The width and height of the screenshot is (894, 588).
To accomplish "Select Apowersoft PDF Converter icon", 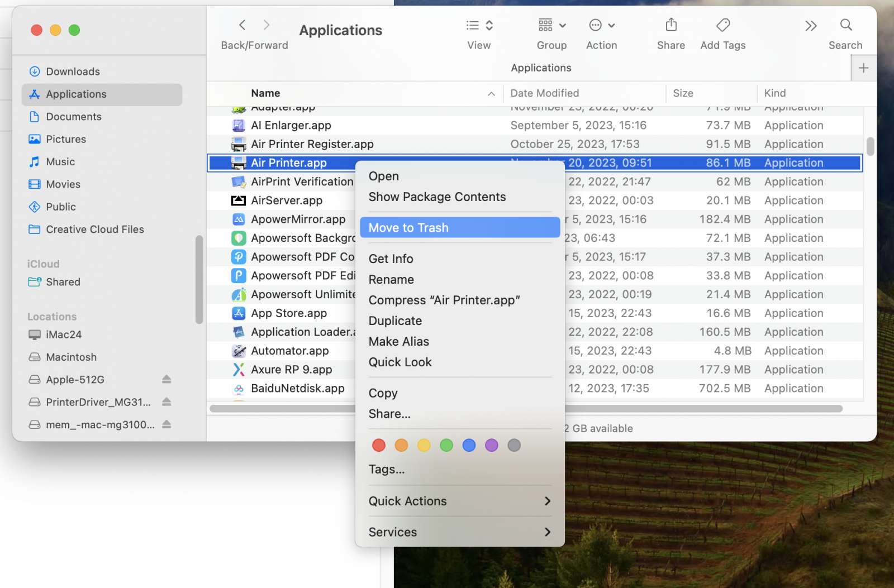I will 239,257.
